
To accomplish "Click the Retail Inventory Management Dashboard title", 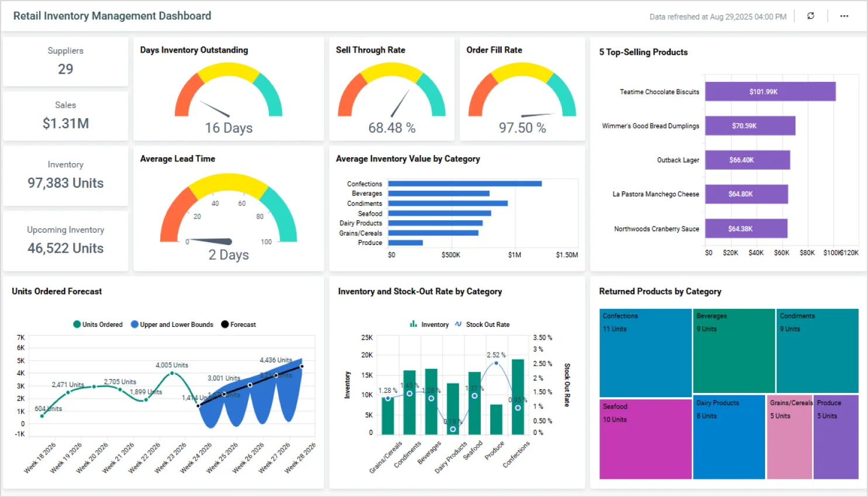I will pos(112,16).
